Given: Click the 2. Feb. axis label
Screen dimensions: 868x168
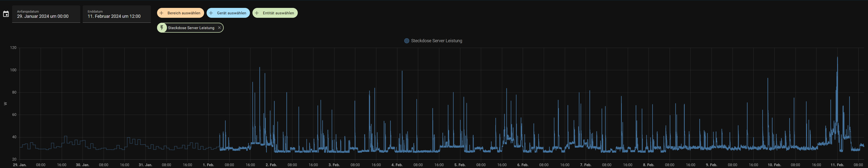Looking at the screenshot, I should click(271, 165).
